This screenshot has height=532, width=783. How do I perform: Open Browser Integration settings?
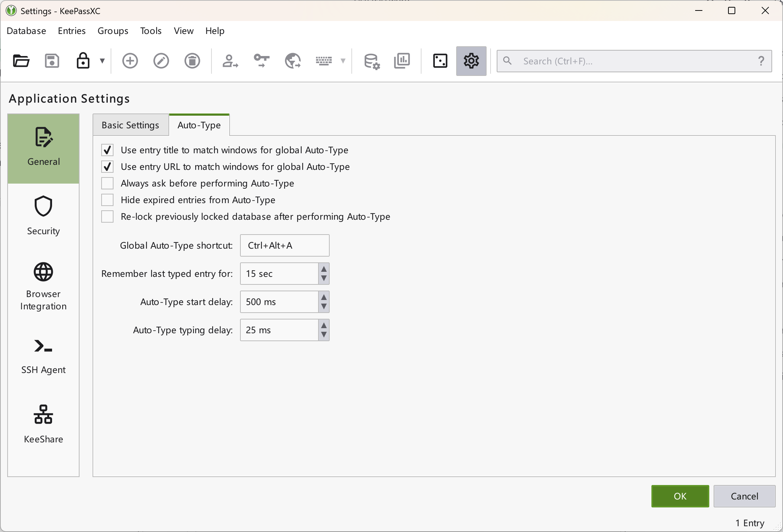pyautogui.click(x=43, y=287)
